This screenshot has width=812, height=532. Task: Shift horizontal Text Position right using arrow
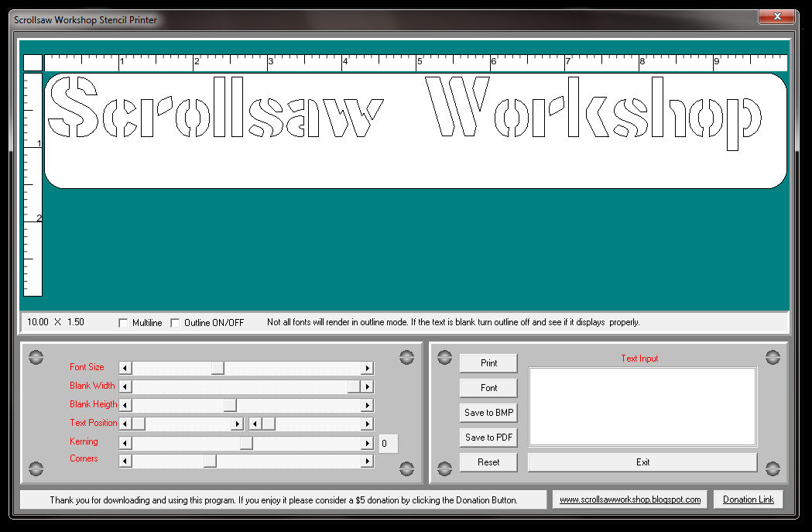pyautogui.click(x=237, y=423)
